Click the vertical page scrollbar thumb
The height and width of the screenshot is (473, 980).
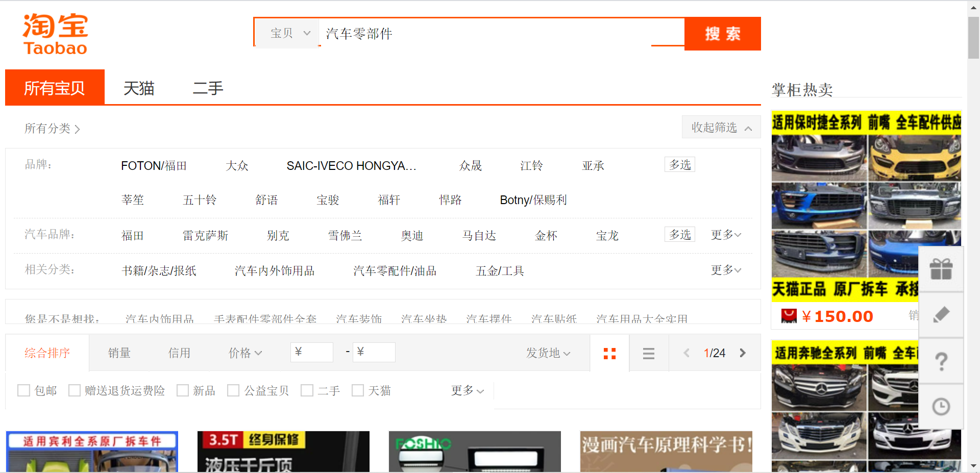coord(973,38)
